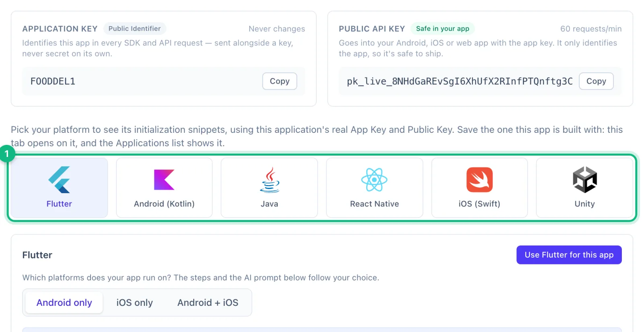Copy the public API key

[596, 81]
